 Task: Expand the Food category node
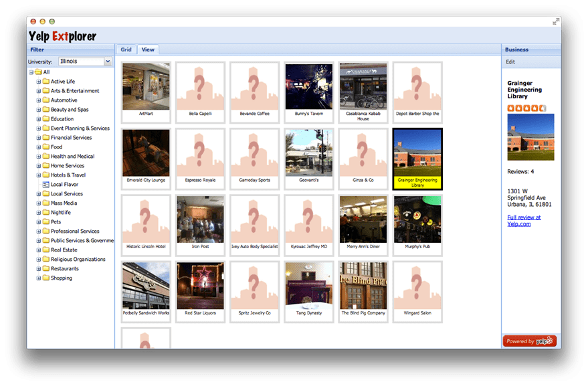point(38,147)
